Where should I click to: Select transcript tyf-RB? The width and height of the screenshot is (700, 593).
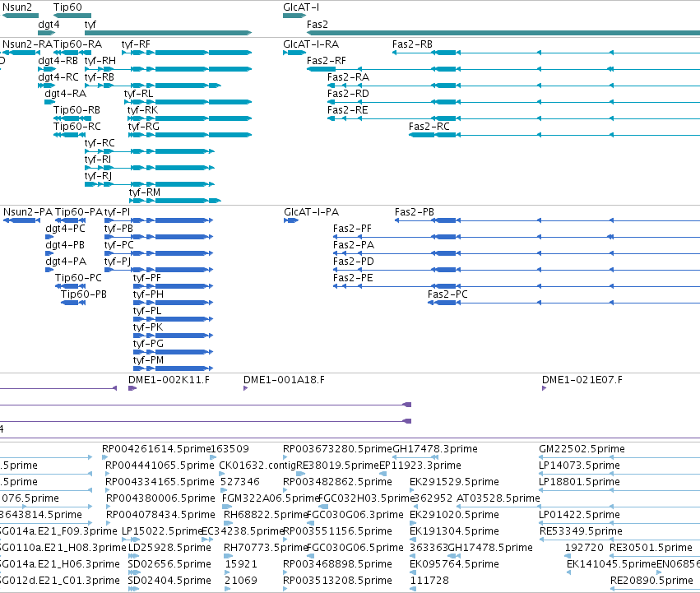coord(99,77)
